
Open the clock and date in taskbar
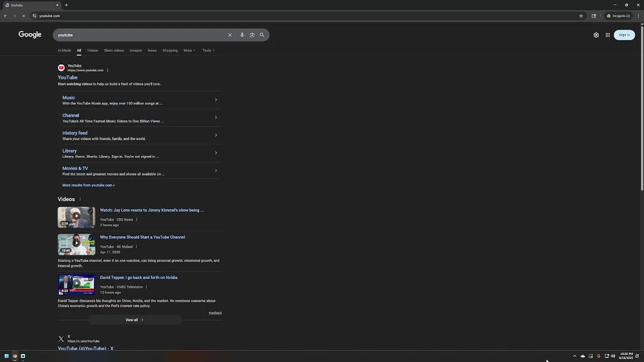pos(626,356)
